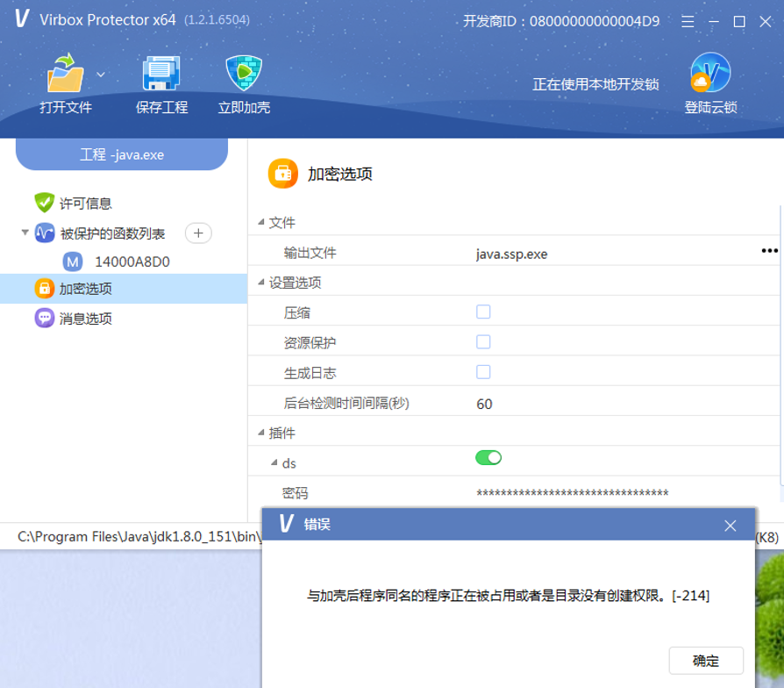Image resolution: width=784 pixels, height=688 pixels.
Task: Click the masked 密码 password field
Action: (x=573, y=493)
